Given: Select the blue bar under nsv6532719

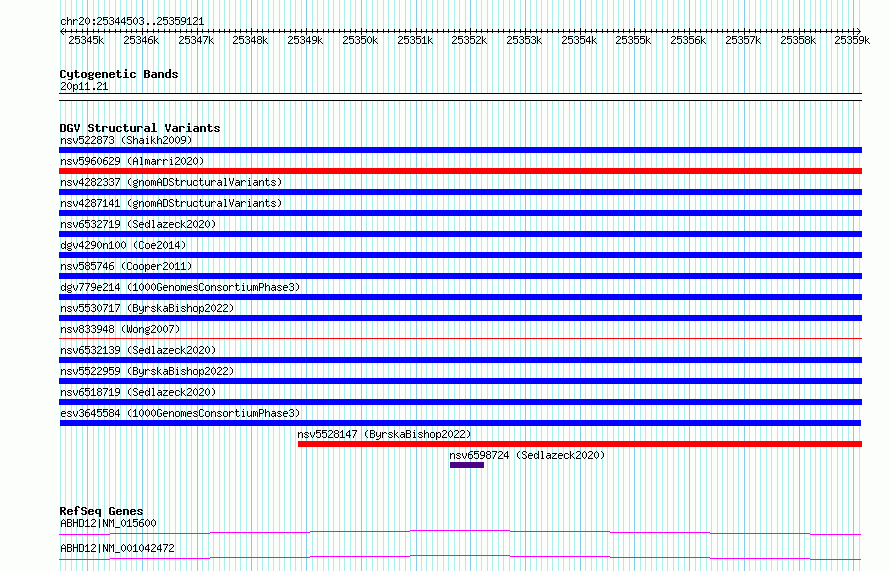Looking at the screenshot, I should point(460,234).
